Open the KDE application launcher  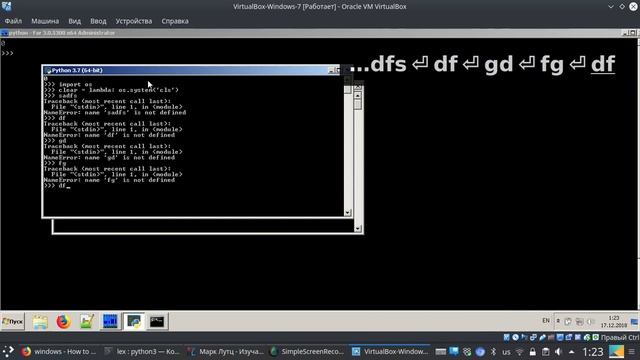[8, 351]
